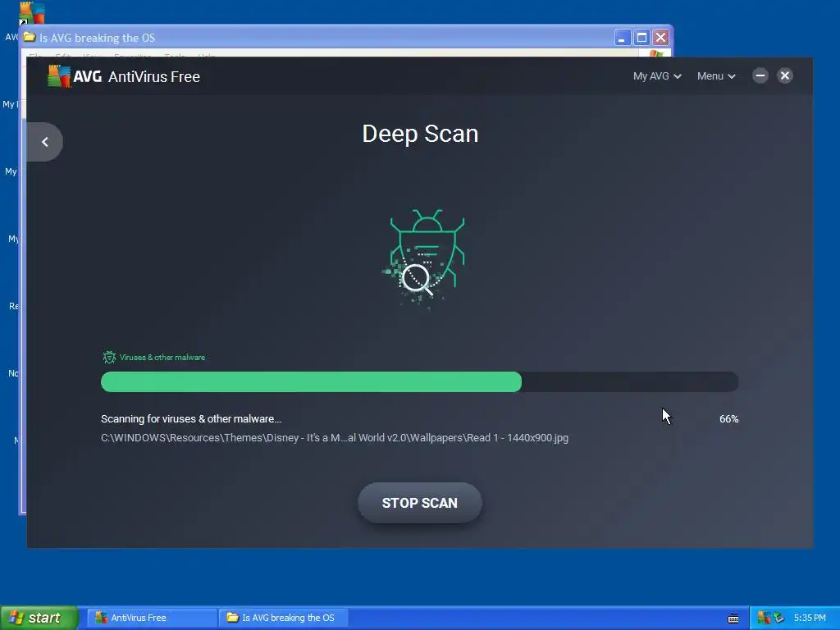Maximize the 'Is AVG breaking the OS' window
The width and height of the screenshot is (840, 630).
pos(641,38)
